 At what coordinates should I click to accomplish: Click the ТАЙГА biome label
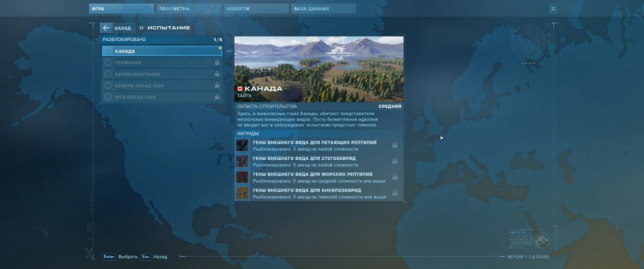click(244, 95)
